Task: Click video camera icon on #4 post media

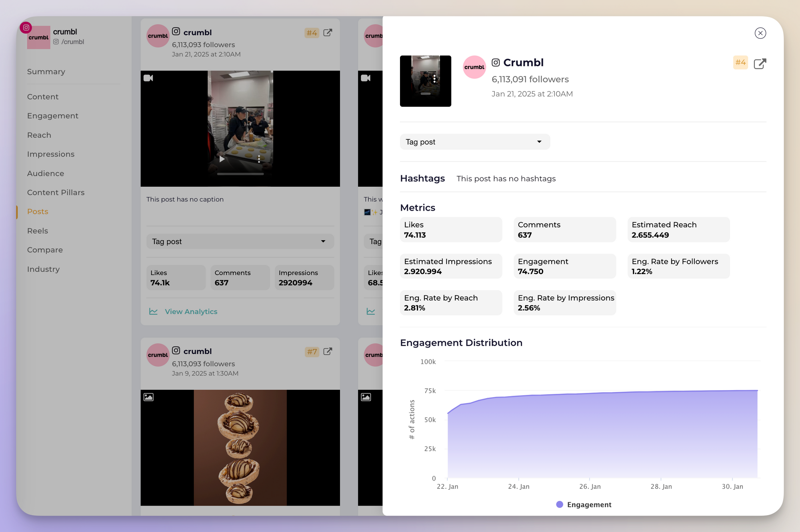Action: 148,78
